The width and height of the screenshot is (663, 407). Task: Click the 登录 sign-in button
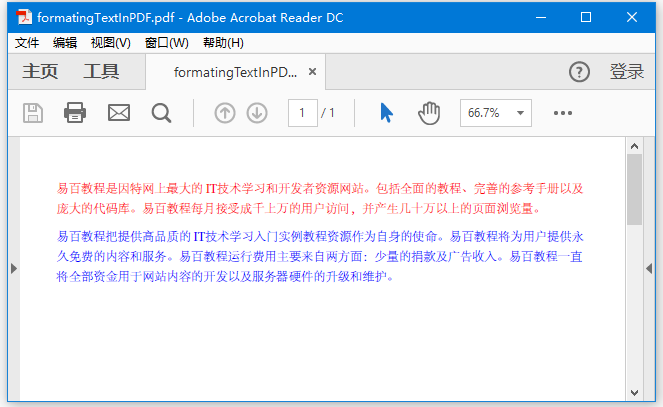627,71
